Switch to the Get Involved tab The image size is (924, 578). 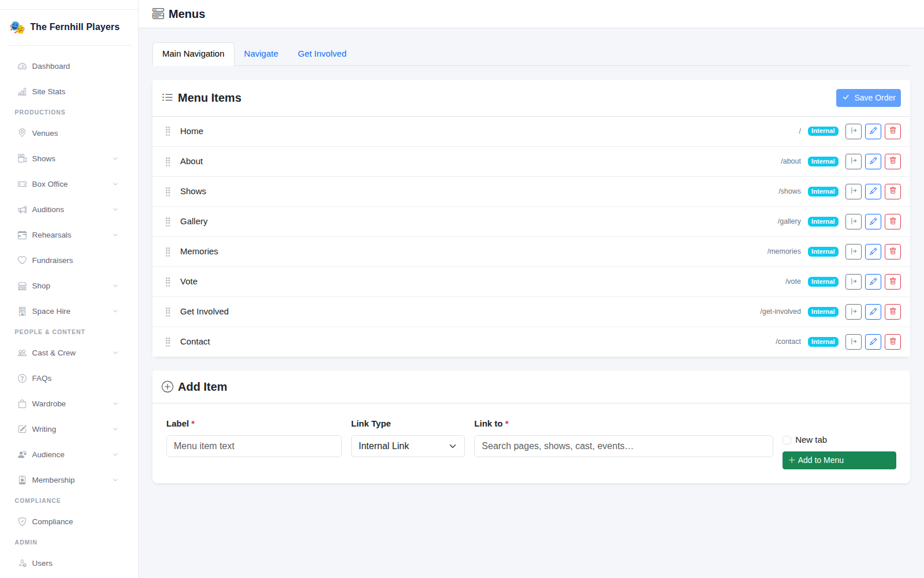(322, 54)
